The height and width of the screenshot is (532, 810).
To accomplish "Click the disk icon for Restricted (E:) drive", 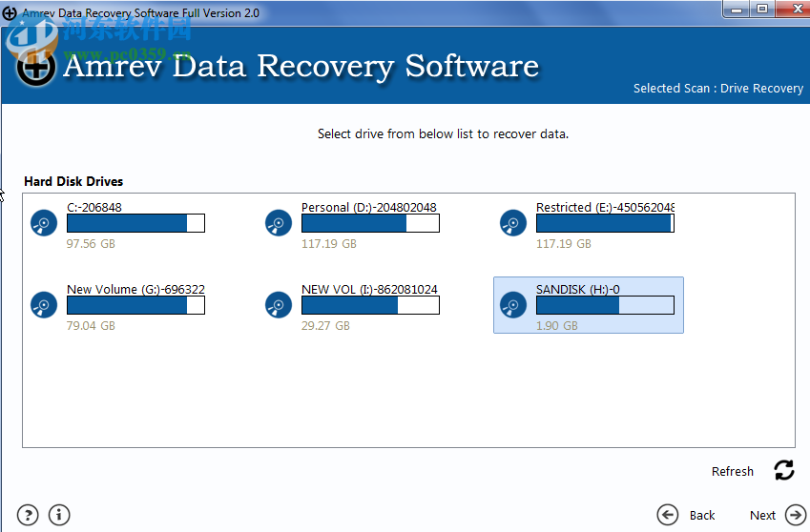I will pos(513,223).
